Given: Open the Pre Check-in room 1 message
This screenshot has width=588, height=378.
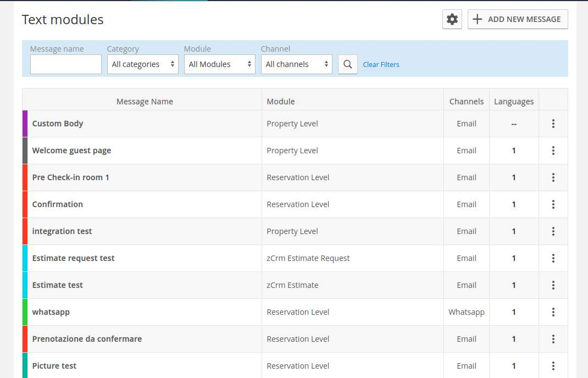Looking at the screenshot, I should 70,177.
